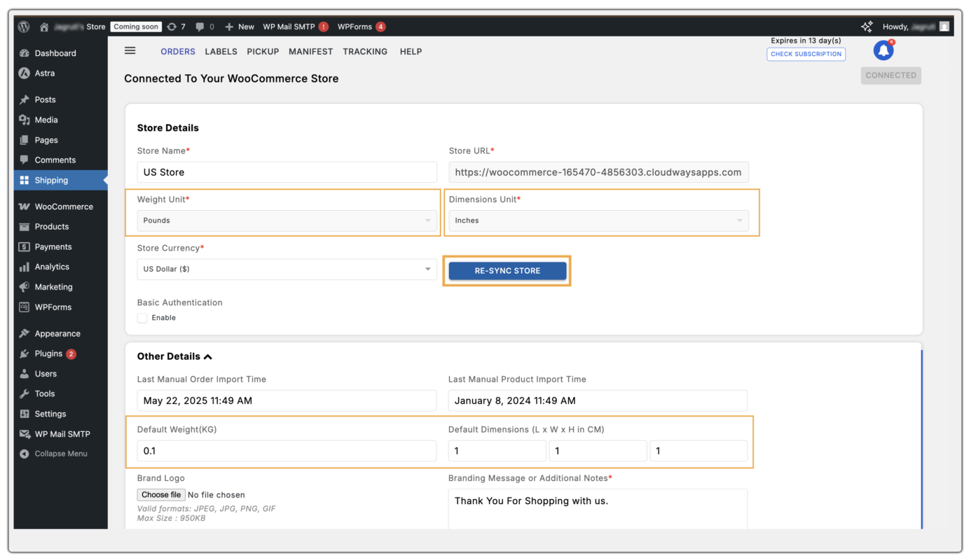971x560 pixels.
Task: Click the Analytics bar chart icon
Action: (25, 267)
